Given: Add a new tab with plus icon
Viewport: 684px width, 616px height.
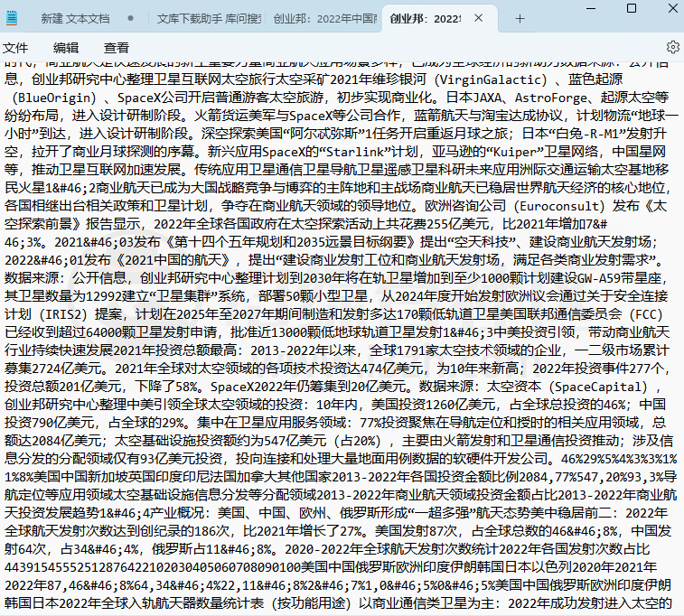Looking at the screenshot, I should (520, 19).
